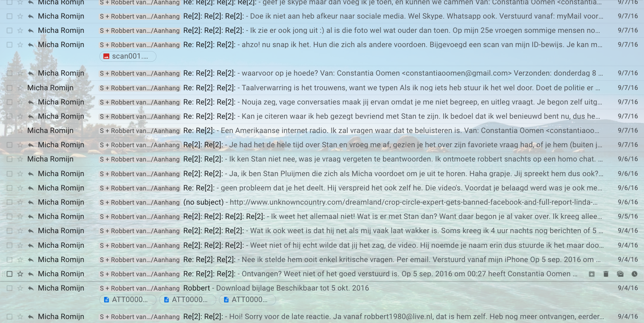
Task: Select the 'Robbert - Download bijlage' email checkbox
Action: pos(10,288)
